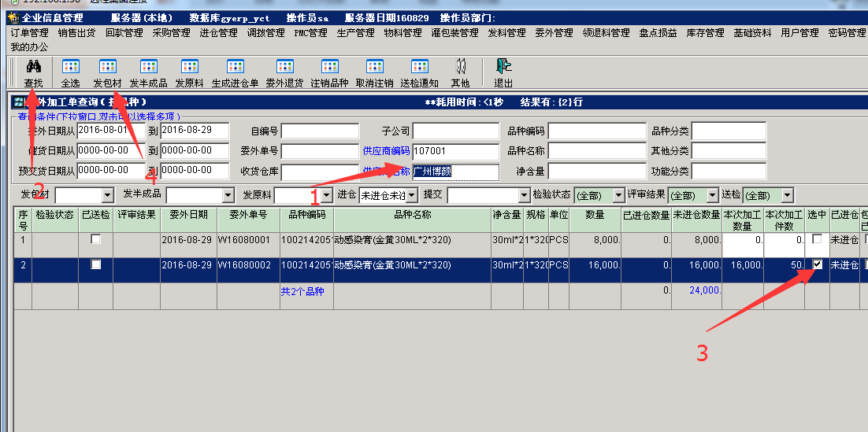This screenshot has width=868, height=432.
Task: Check the 选中 checkbox for order W16080001
Action: pos(818,239)
